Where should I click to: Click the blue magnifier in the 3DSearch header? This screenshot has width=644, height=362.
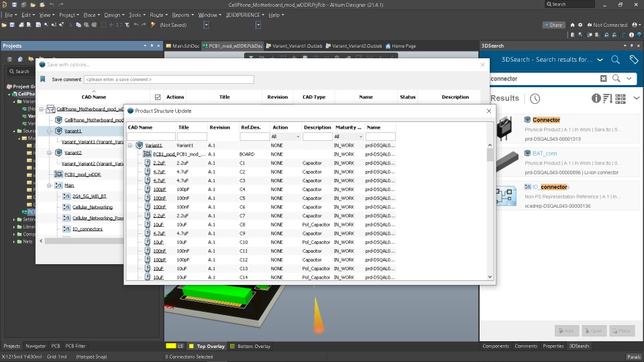click(x=615, y=60)
